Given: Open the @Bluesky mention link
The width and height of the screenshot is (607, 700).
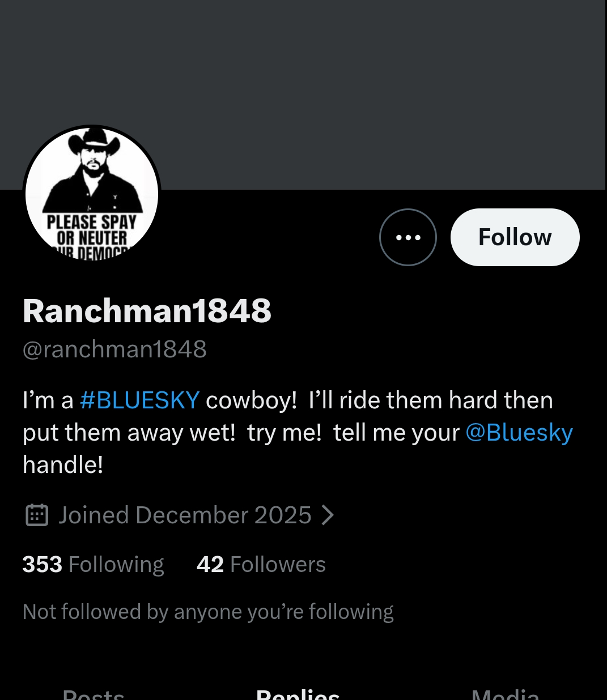Looking at the screenshot, I should 519,433.
